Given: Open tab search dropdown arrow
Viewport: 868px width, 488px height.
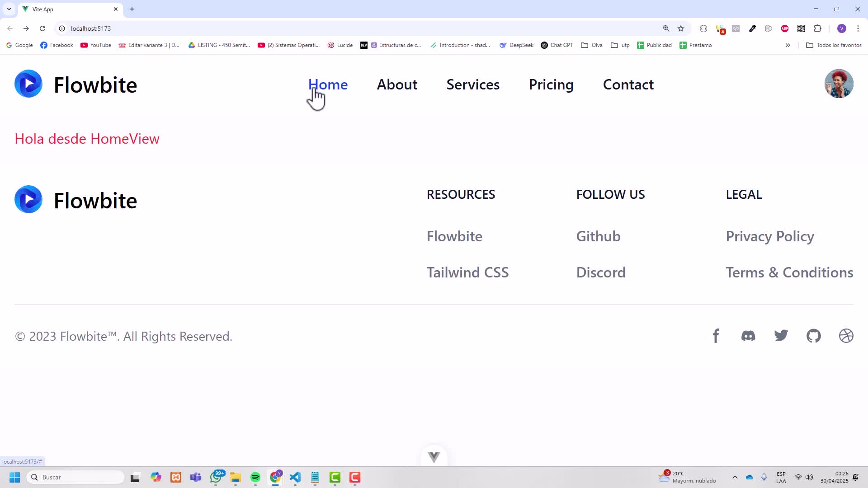Looking at the screenshot, I should click(x=9, y=9).
